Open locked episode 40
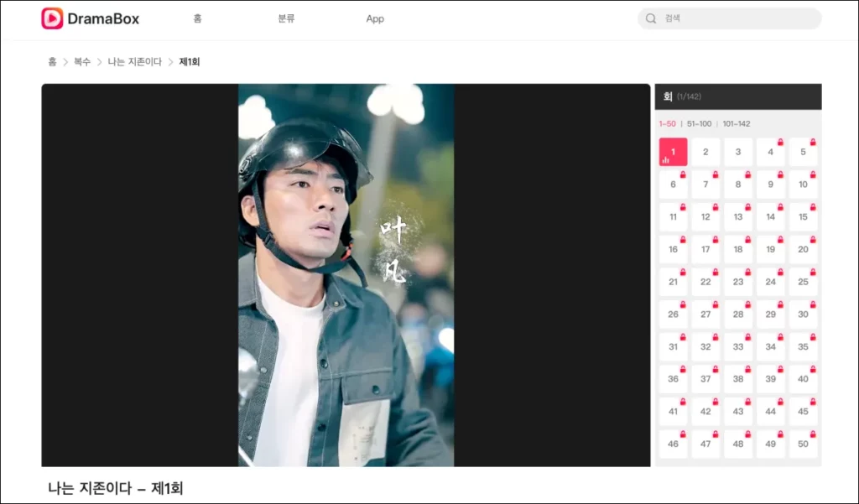 [x=803, y=379]
